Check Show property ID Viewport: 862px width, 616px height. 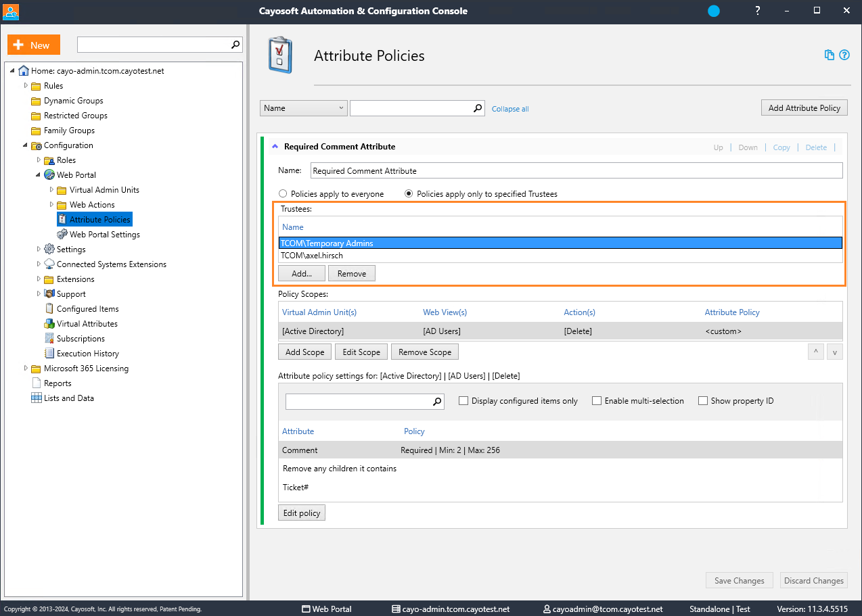pos(703,401)
